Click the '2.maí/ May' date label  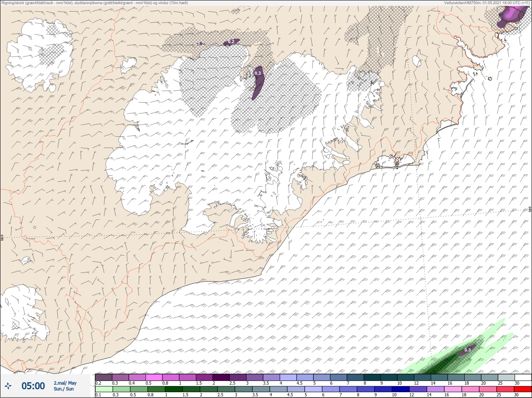(x=65, y=383)
